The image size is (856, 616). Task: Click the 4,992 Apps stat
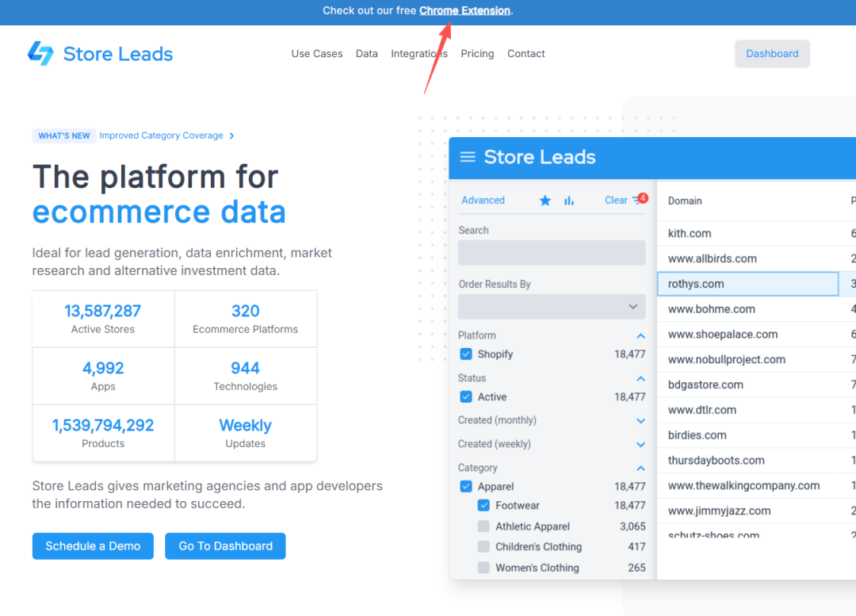[103, 377]
